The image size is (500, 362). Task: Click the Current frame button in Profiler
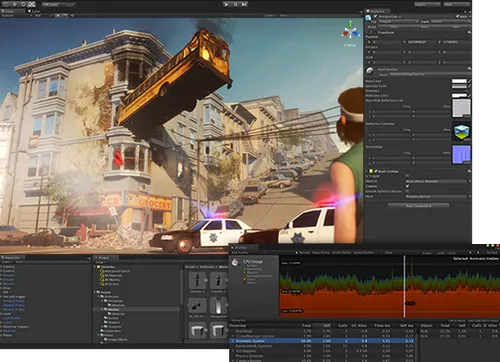point(492,253)
